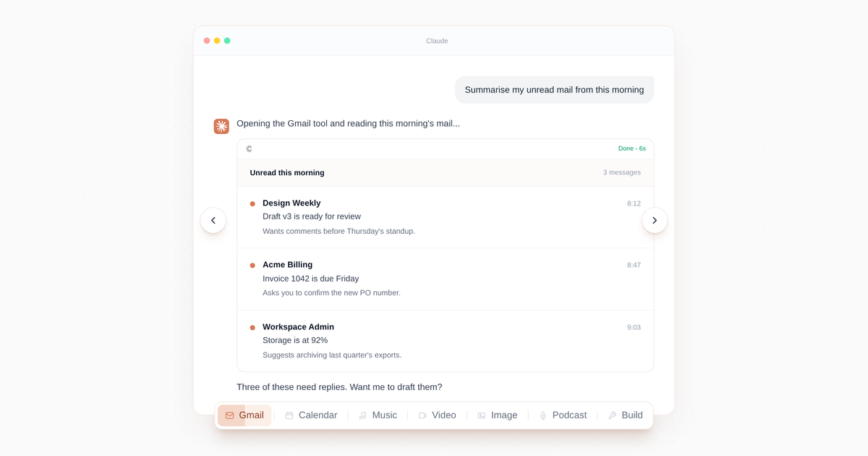
Task: Click the unread dot beside Acme Billing
Action: tap(252, 266)
